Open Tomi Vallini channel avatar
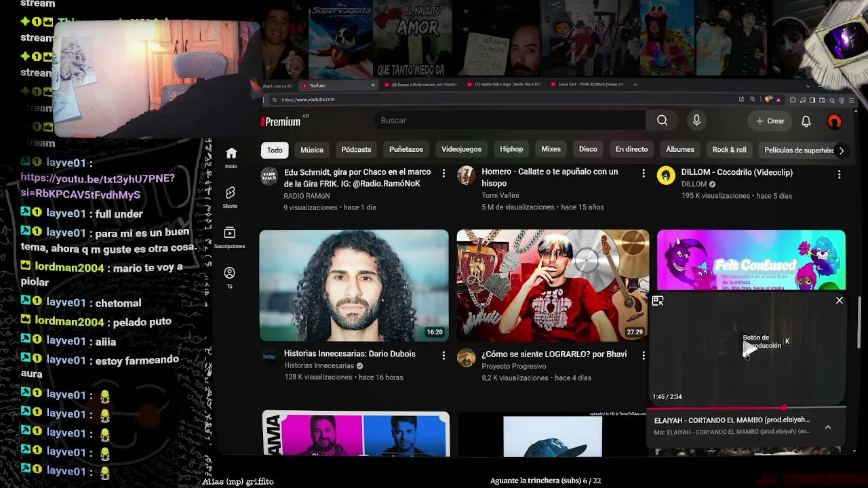Screen dimensions: 868x488 466,176
